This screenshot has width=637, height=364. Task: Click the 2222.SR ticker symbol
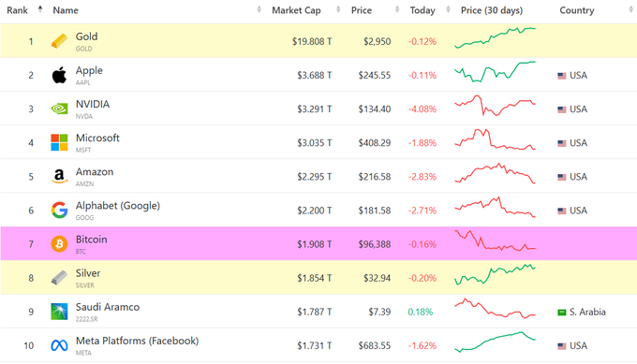(86, 319)
